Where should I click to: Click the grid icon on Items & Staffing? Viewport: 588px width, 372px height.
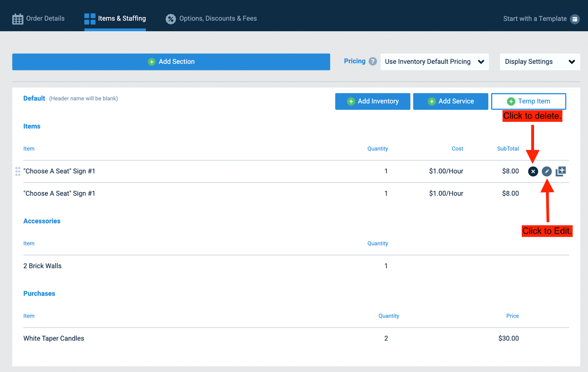(89, 18)
